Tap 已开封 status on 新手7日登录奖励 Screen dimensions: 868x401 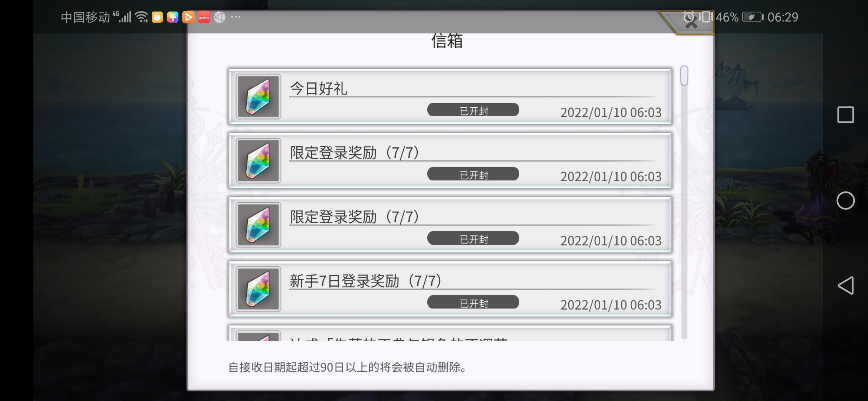tap(473, 302)
